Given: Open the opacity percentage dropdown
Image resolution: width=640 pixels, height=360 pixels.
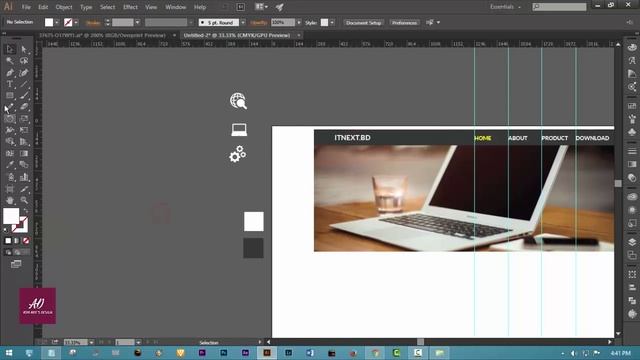Looking at the screenshot, I should pyautogui.click(x=299, y=22).
